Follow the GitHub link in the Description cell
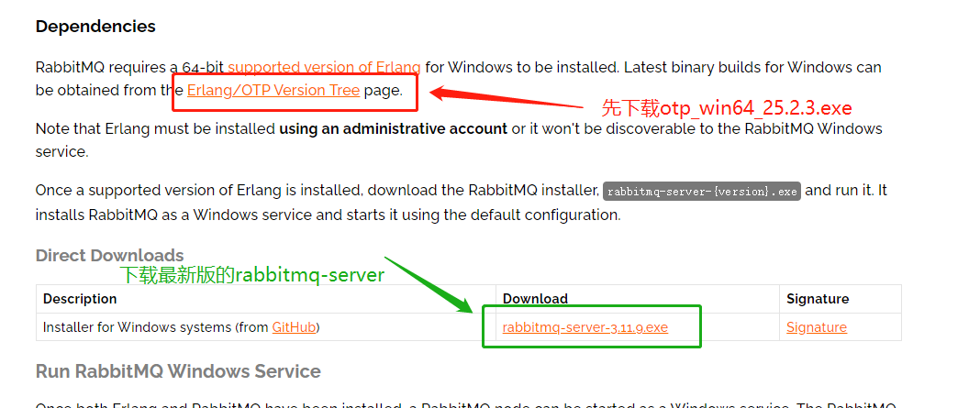 click(293, 327)
